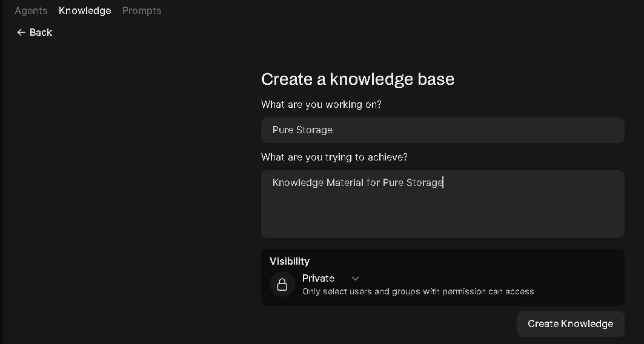Viewport: 644px width, 344px height.
Task: Click the 'What are you trying to achieve?' label
Action: click(x=334, y=157)
